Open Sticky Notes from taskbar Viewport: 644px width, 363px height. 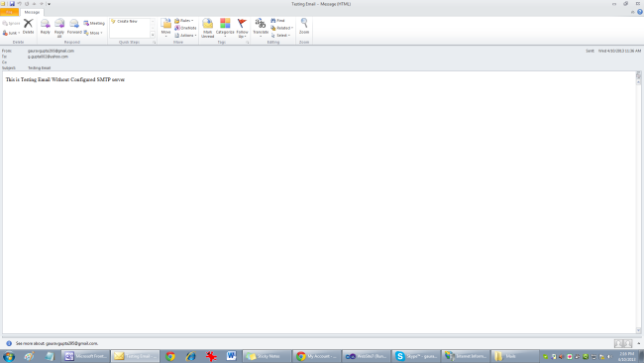pyautogui.click(x=267, y=356)
